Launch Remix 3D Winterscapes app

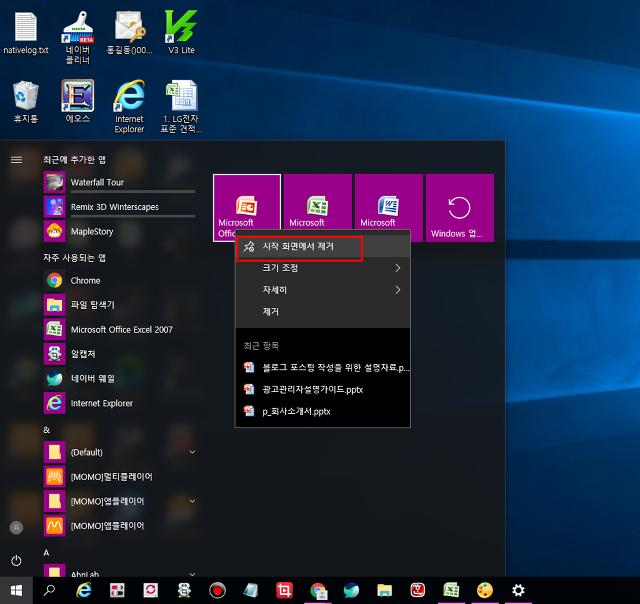[120, 207]
